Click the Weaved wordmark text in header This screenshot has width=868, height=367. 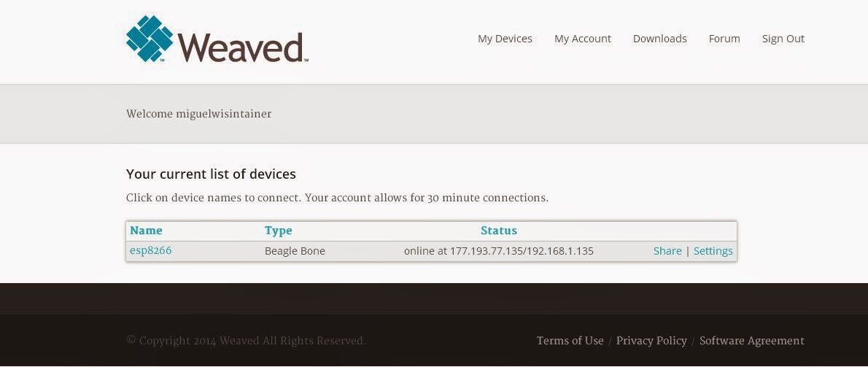(241, 47)
